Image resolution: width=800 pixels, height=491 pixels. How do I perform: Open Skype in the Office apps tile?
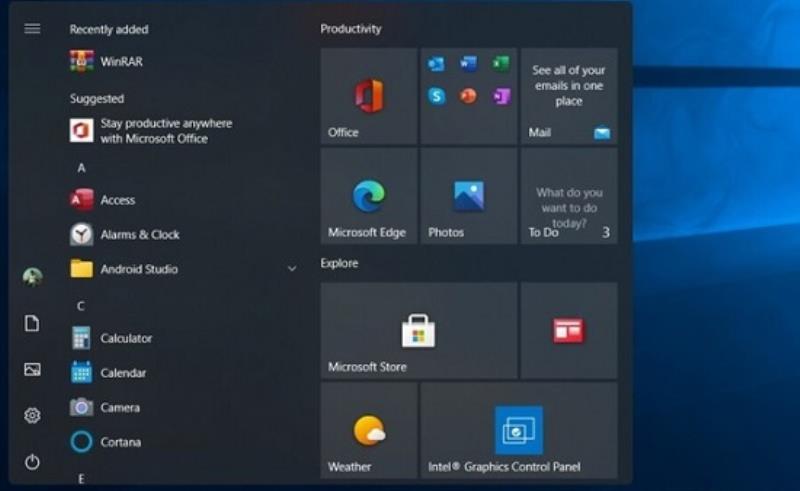pos(437,96)
